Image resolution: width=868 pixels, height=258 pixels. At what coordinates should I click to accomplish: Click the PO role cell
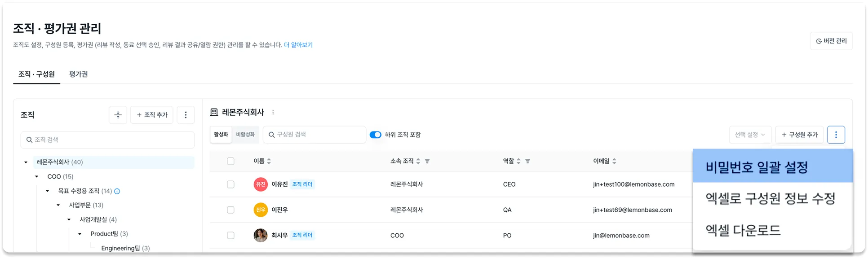(507, 235)
